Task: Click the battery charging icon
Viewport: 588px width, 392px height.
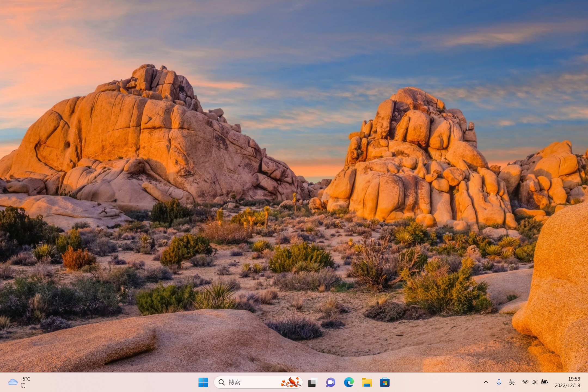Action: pos(544,382)
